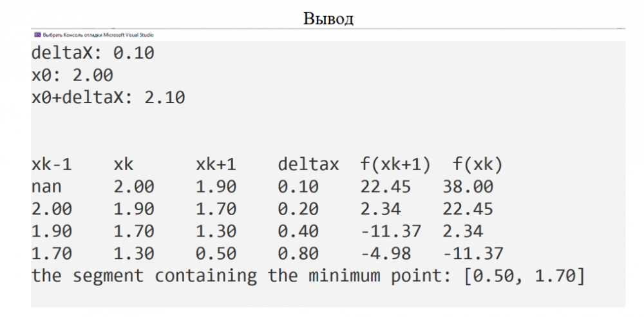Image resolution: width=644 pixels, height=317 pixels.
Task: Click the "deltax" column header
Action: point(308,165)
